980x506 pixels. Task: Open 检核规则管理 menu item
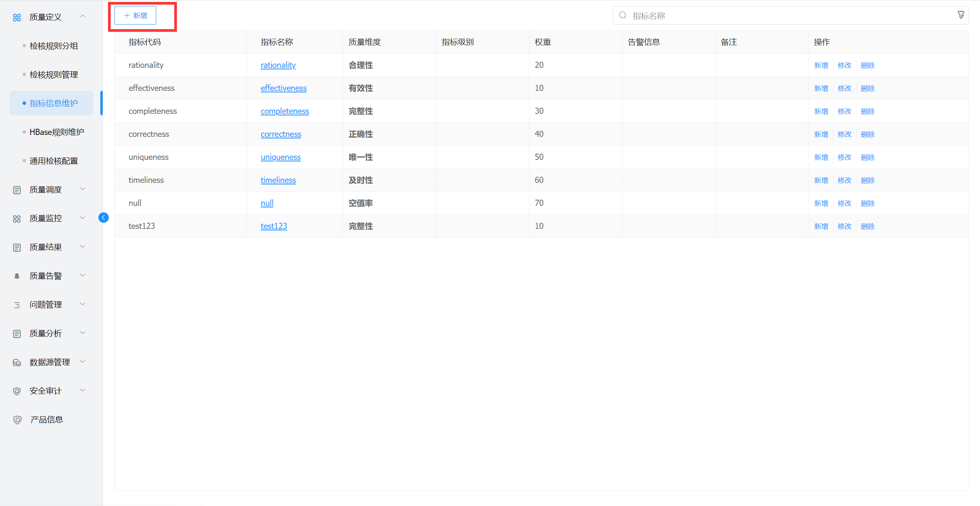[54, 74]
